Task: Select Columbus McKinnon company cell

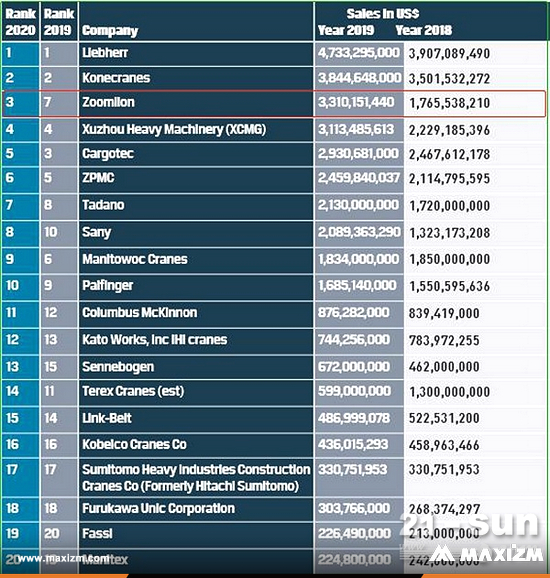Action: pos(196,314)
